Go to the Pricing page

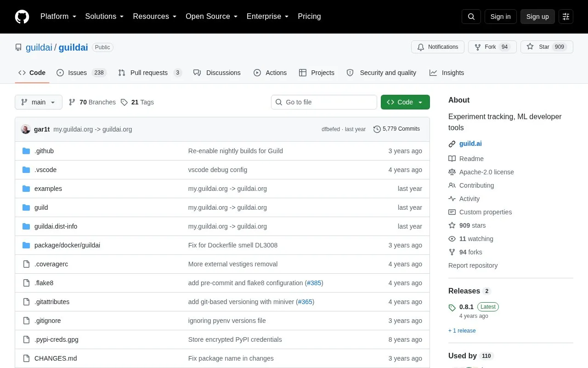(x=309, y=17)
